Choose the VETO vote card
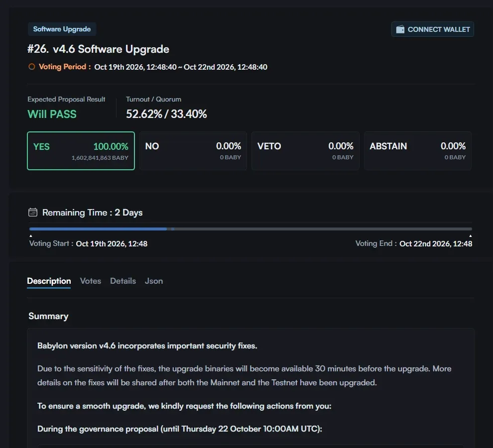The image size is (493, 448). pyautogui.click(x=305, y=151)
